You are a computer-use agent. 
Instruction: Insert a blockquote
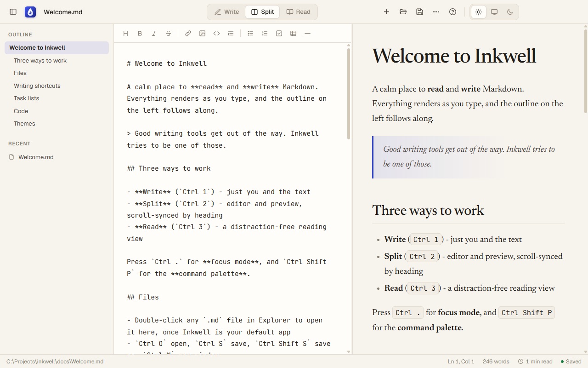(x=231, y=33)
